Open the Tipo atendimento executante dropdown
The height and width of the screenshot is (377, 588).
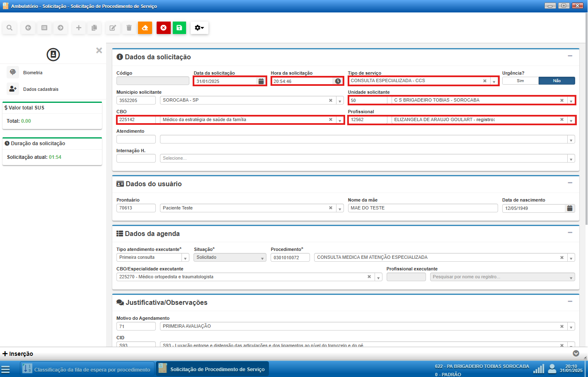185,258
